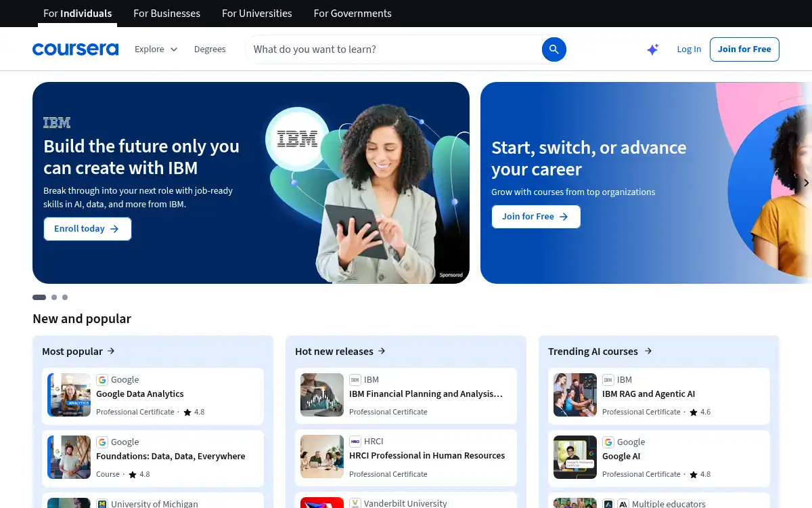The width and height of the screenshot is (812, 508).
Task: Click the arrow next to Hot new releases
Action: point(382,351)
